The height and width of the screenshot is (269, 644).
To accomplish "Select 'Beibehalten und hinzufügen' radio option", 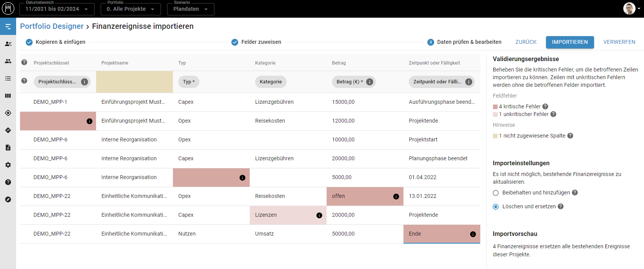I will pyautogui.click(x=496, y=193).
